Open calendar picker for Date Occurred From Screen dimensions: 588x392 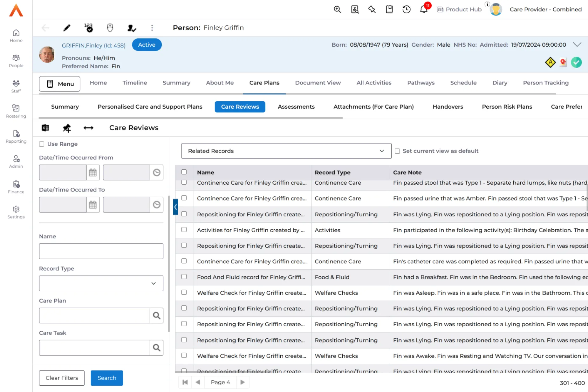[93, 172]
